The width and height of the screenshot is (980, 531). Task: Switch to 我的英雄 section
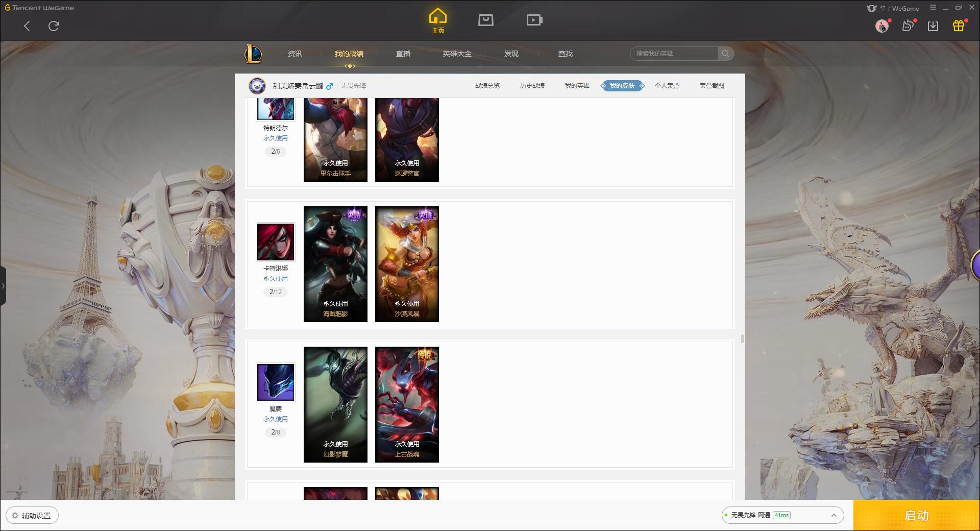(577, 86)
